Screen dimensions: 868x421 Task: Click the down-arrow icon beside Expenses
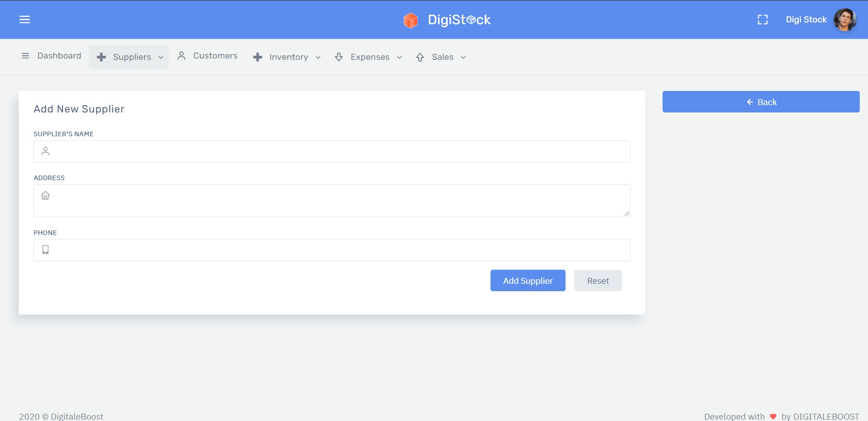(x=339, y=57)
